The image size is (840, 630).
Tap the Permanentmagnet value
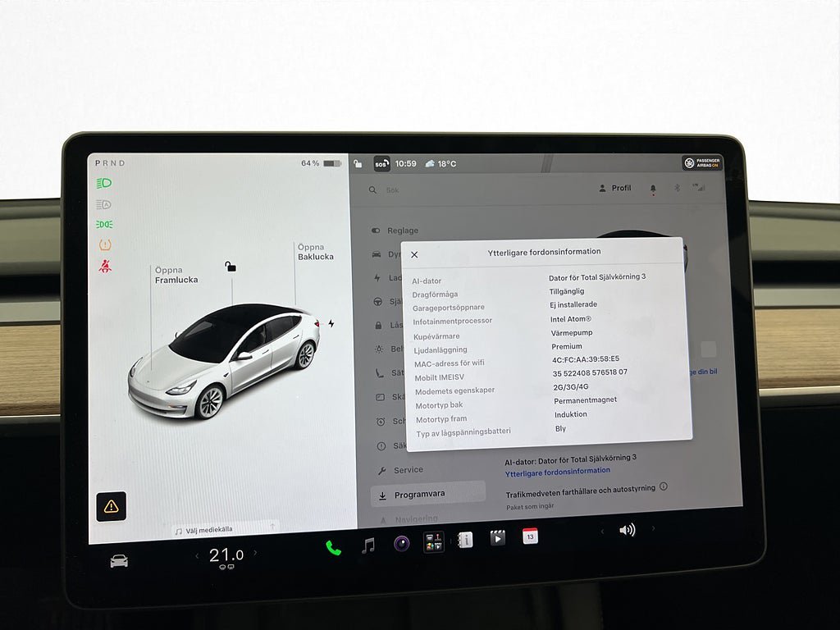585,399
